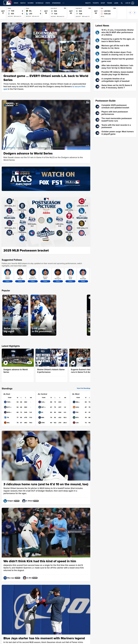Open the Scores menu item
Viewport: 138px width, 644px height.
click(x=31, y=3)
